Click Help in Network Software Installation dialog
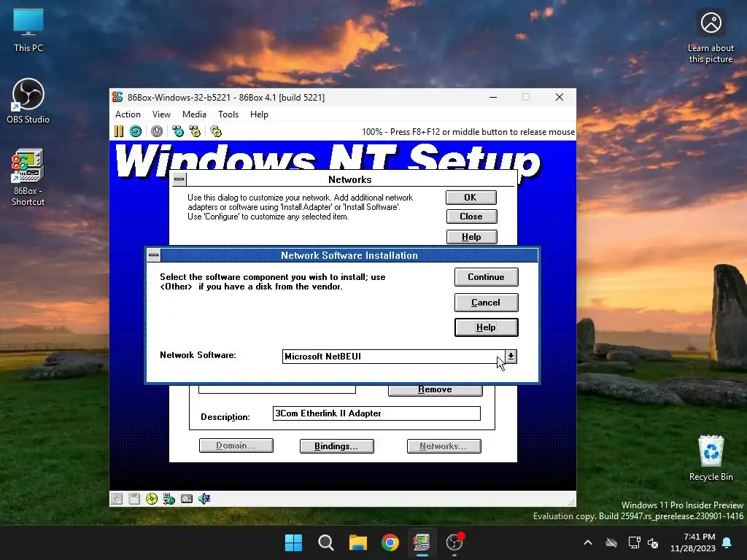 pyautogui.click(x=486, y=327)
